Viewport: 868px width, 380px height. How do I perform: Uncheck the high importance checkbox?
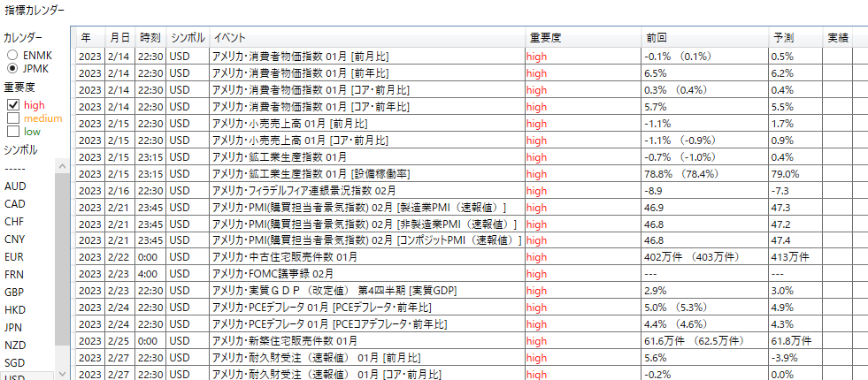(x=13, y=105)
